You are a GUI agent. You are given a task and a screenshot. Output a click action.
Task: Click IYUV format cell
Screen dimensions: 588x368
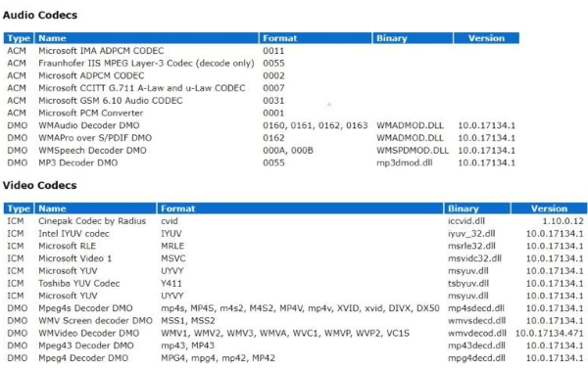pyautogui.click(x=171, y=234)
